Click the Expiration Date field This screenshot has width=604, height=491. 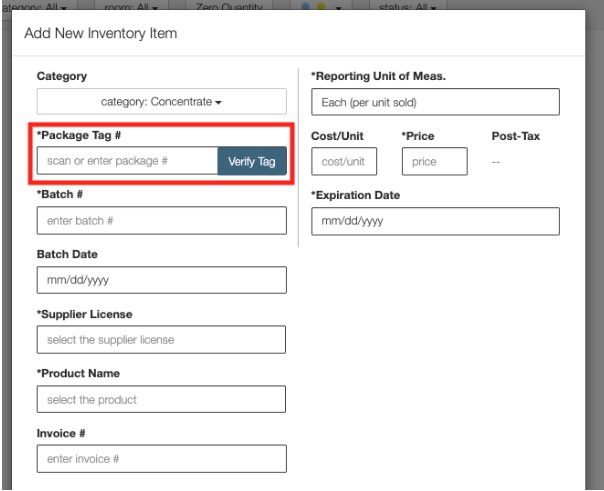coord(434,221)
